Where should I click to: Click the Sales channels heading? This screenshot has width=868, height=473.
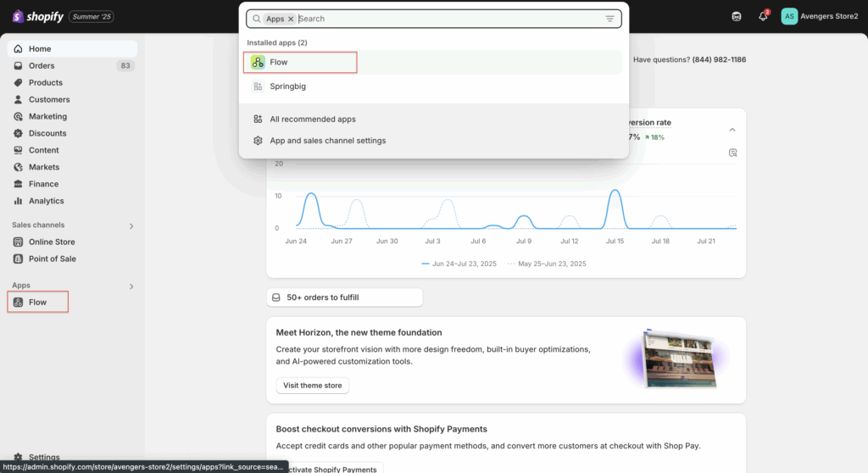(x=38, y=225)
